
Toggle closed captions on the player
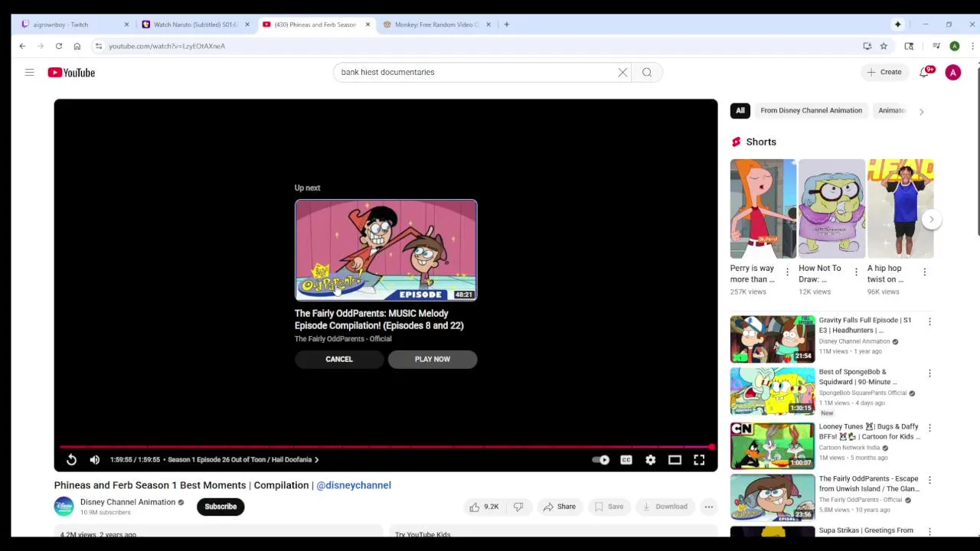click(x=626, y=460)
